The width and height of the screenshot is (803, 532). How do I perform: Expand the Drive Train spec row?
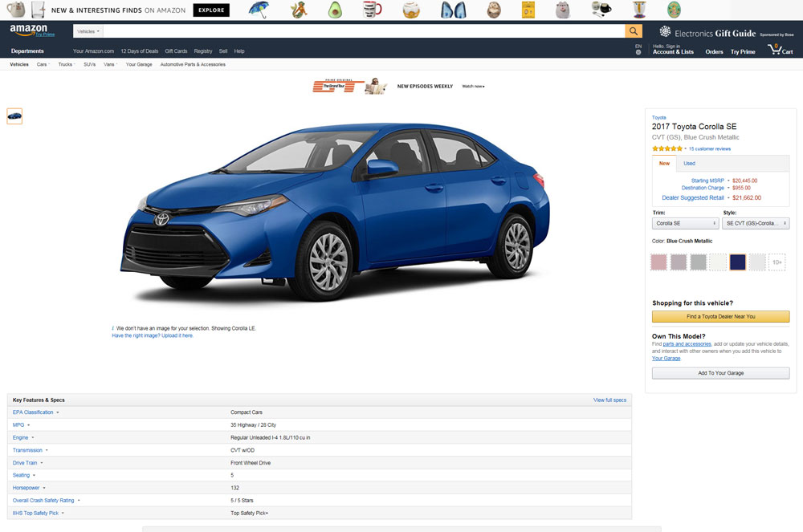coord(27,463)
